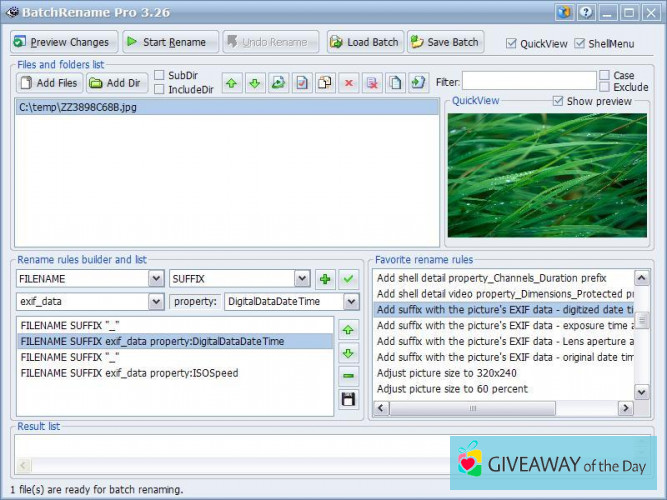Click the green checkmark apply rule icon
This screenshot has height=500, width=667.
click(348, 279)
